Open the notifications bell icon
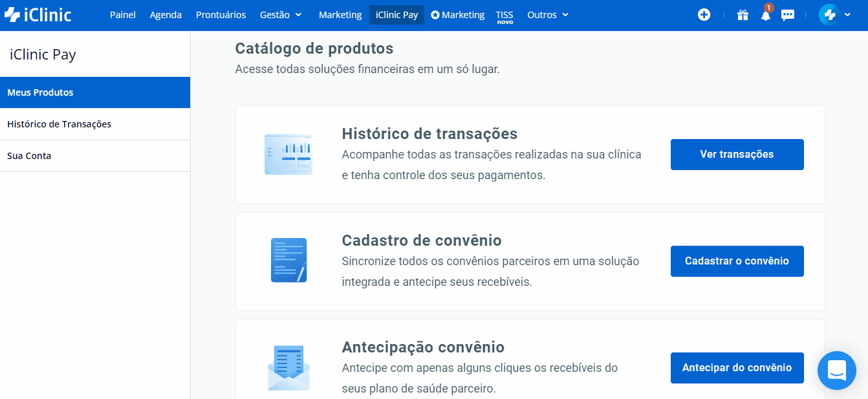This screenshot has height=399, width=868. (766, 16)
